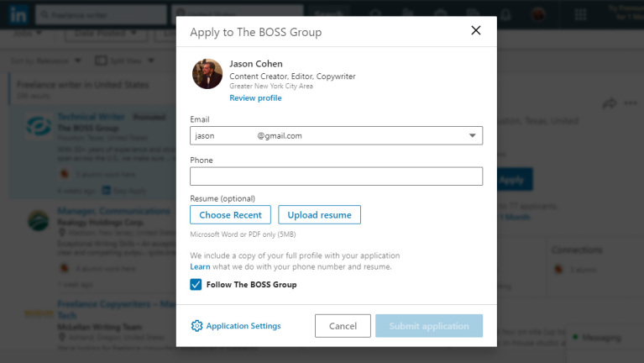The height and width of the screenshot is (363, 644).
Task: Open the Sort by Relevance dropdown
Action: (46, 60)
